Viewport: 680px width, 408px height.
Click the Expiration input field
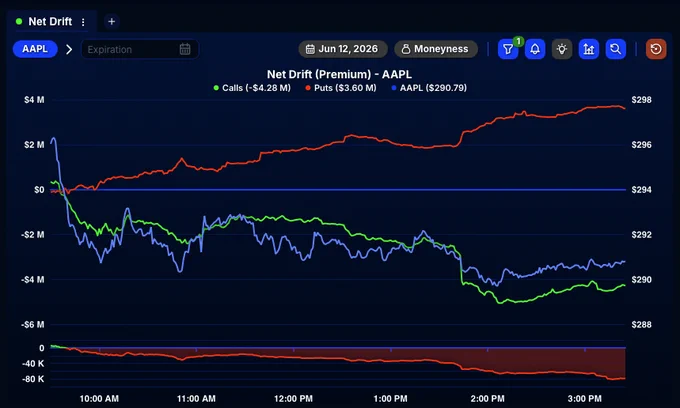pyautogui.click(x=140, y=49)
